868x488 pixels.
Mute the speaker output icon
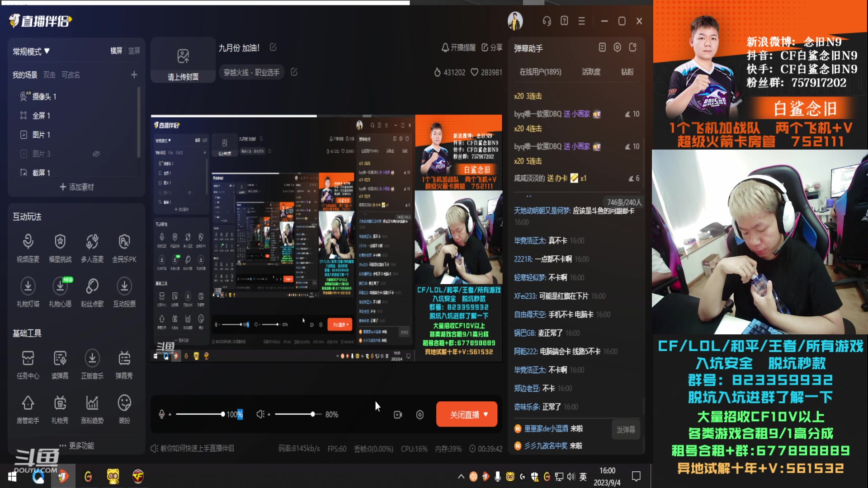[x=260, y=413]
